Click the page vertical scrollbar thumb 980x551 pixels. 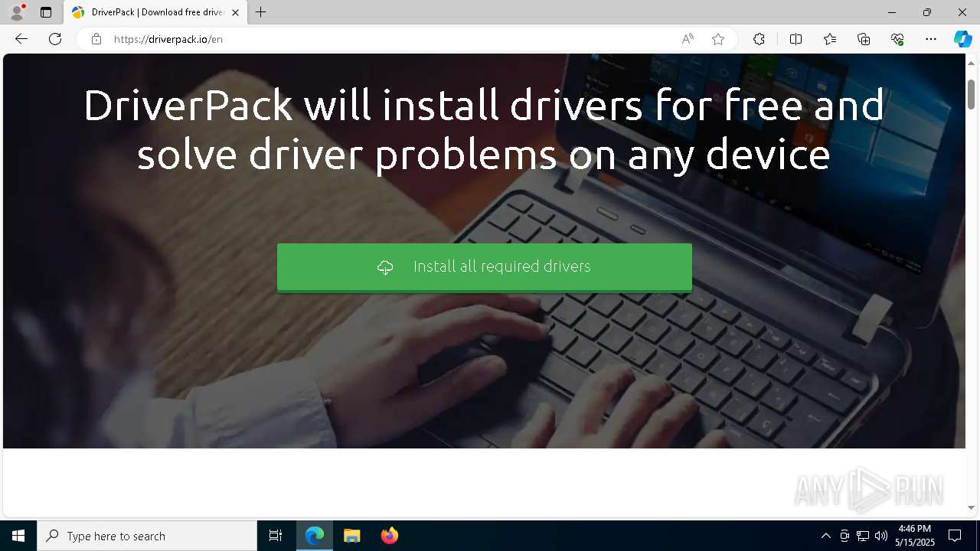[x=971, y=93]
